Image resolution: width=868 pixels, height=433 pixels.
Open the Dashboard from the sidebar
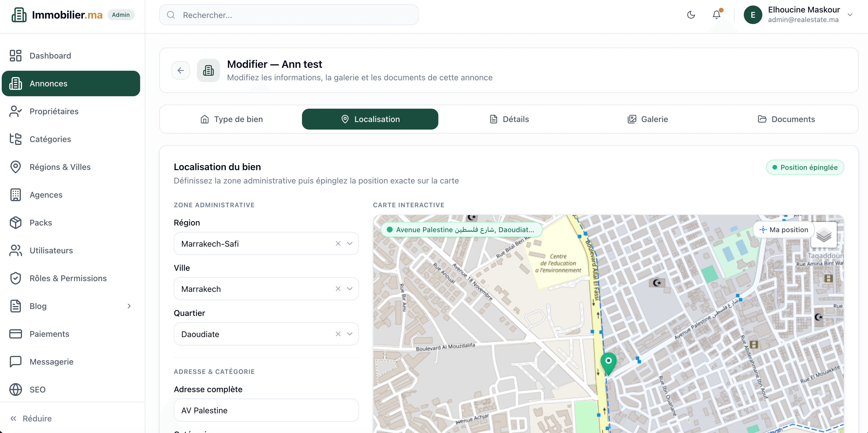pos(50,55)
